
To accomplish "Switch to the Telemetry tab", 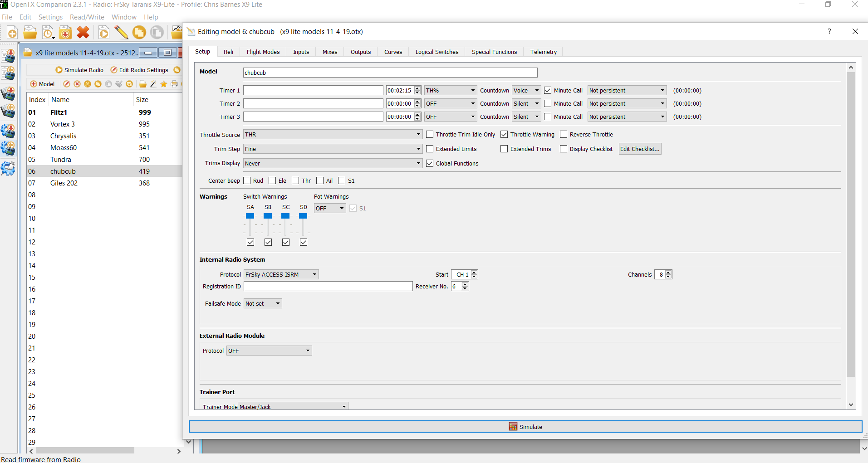I will 543,52.
